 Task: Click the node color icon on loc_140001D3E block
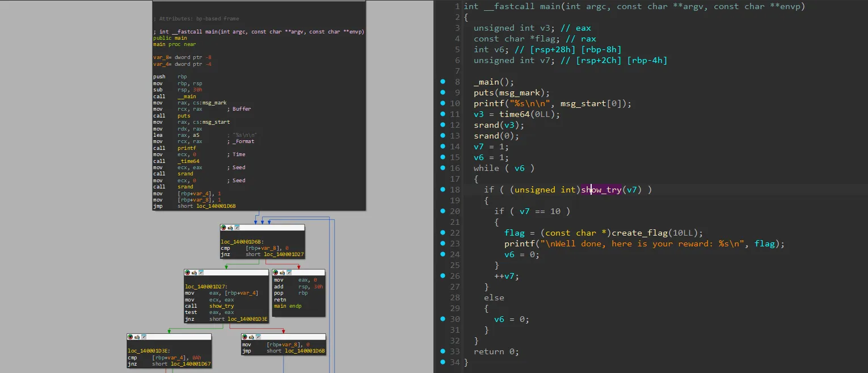pyautogui.click(x=130, y=337)
